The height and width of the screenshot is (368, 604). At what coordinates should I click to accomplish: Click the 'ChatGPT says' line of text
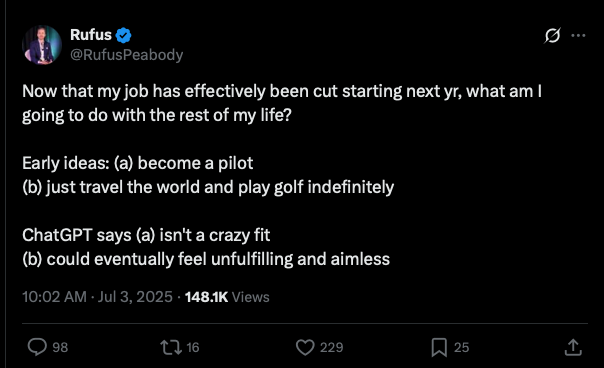pos(146,235)
